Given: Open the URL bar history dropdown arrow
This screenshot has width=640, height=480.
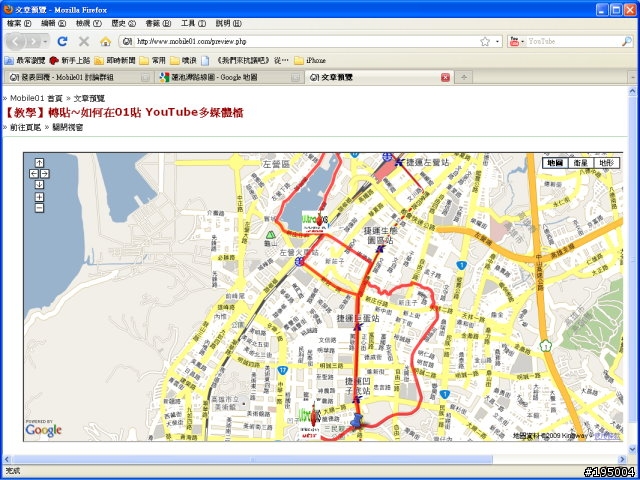Looking at the screenshot, I should click(497, 42).
